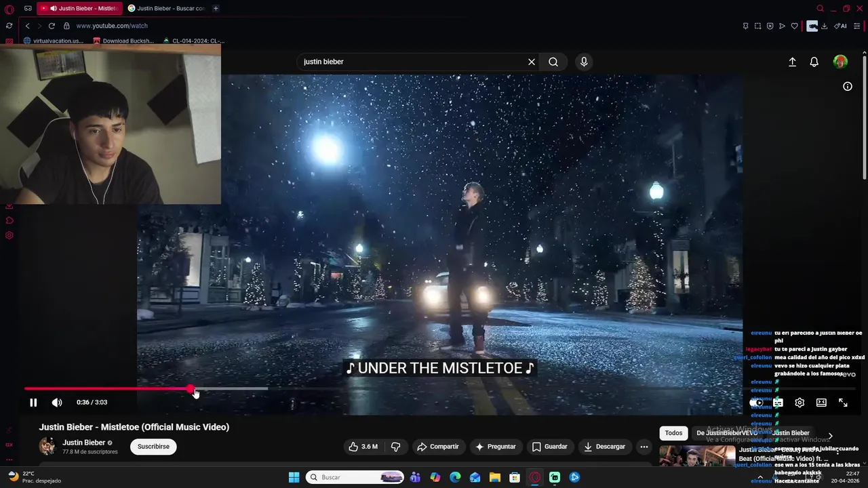The image size is (868, 488).
Task: Clear the YouTube search box text
Action: [x=532, y=62]
